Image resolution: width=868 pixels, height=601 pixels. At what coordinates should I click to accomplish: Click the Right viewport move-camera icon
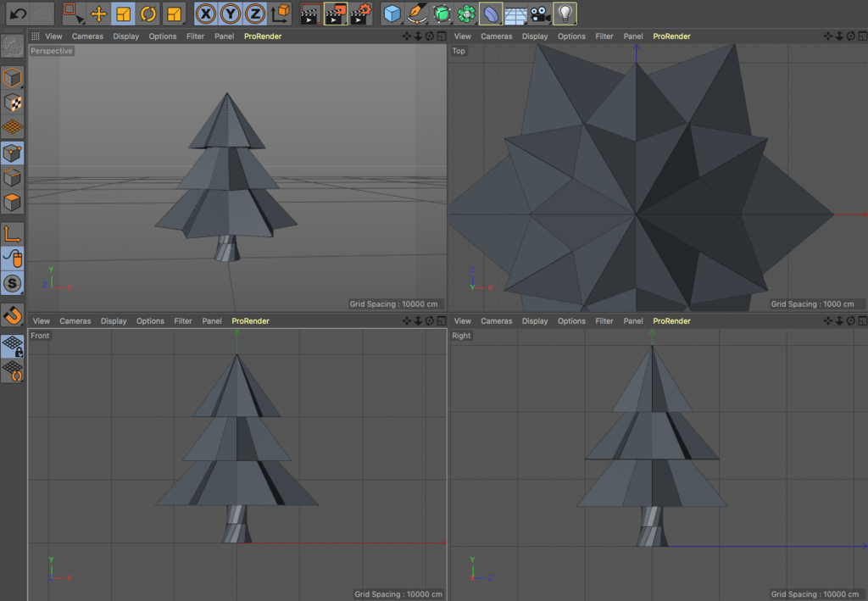point(828,321)
